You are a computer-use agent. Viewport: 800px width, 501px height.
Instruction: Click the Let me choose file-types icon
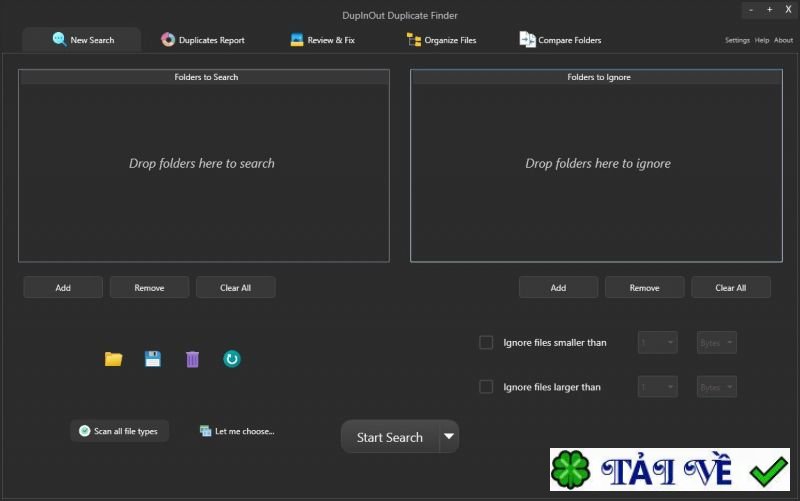click(x=206, y=431)
